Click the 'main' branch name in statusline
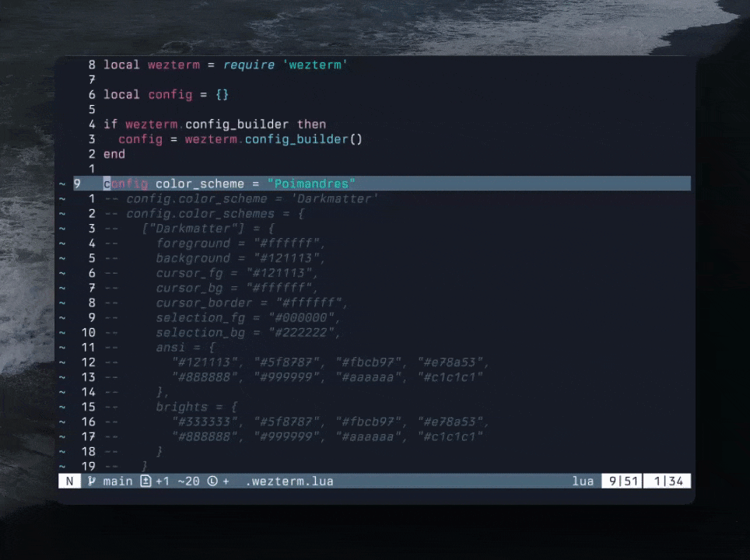The image size is (750, 560). [117, 481]
